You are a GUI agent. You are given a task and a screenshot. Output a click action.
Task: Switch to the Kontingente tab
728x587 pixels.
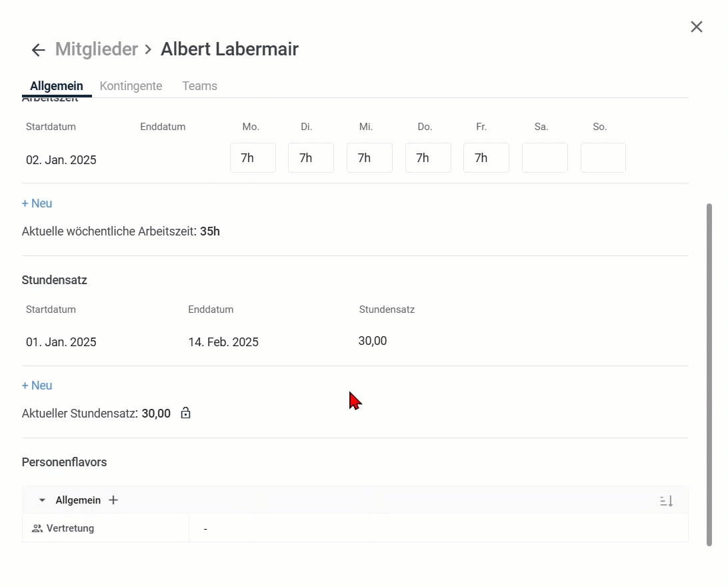(x=131, y=86)
